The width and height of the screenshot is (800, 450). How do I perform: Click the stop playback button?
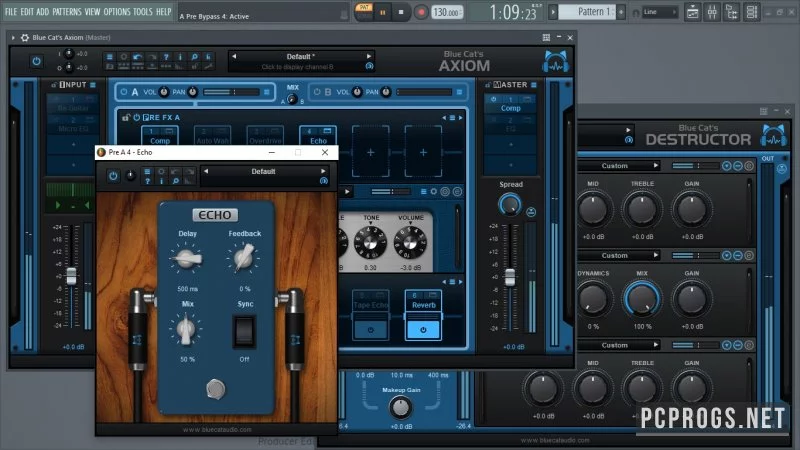click(401, 12)
